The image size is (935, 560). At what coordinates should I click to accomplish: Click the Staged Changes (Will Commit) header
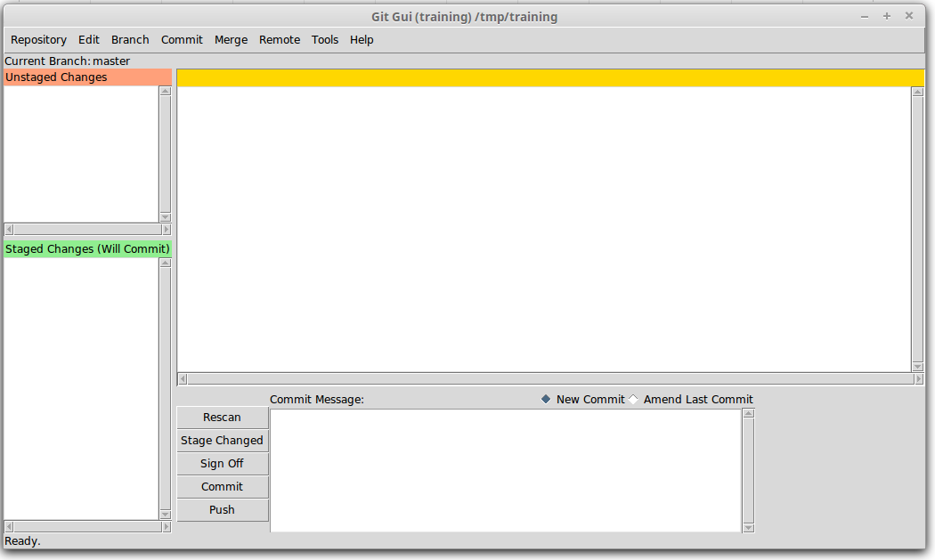pyautogui.click(x=87, y=249)
